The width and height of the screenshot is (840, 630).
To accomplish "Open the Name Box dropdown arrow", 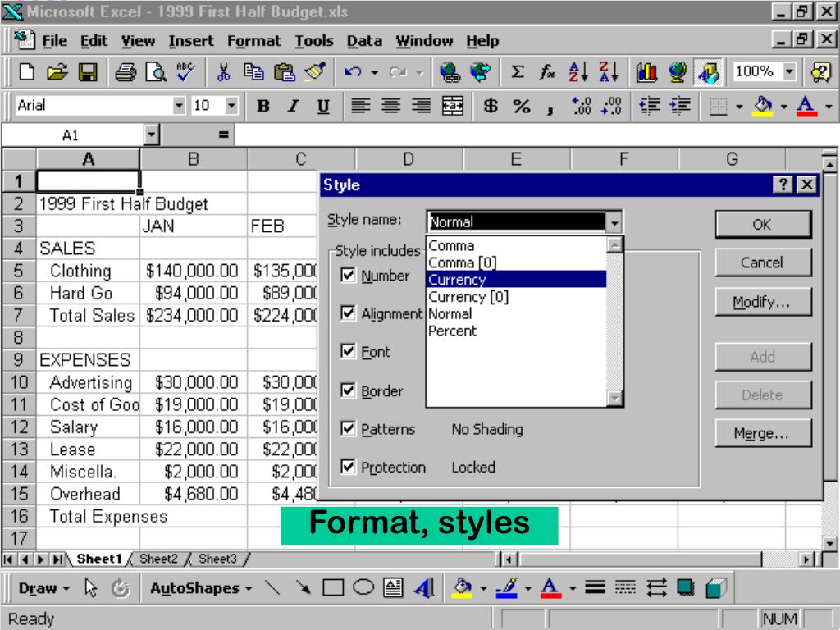I will [152, 135].
